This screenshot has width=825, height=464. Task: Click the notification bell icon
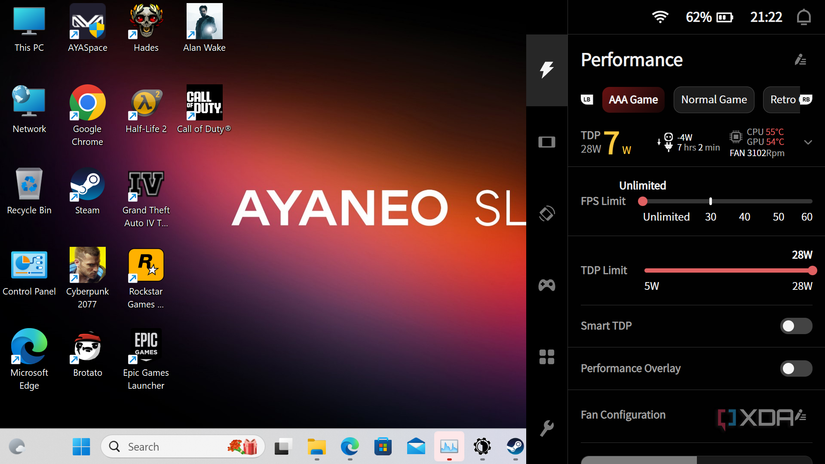[x=803, y=17]
